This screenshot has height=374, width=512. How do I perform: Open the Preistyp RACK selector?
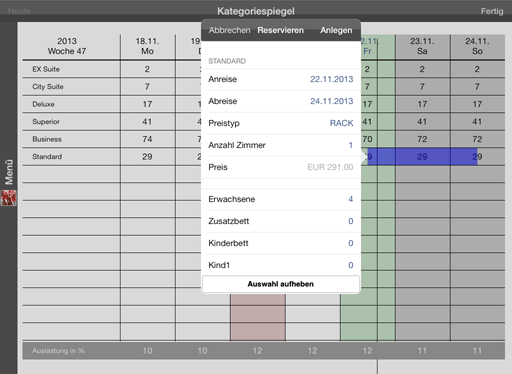click(x=281, y=123)
